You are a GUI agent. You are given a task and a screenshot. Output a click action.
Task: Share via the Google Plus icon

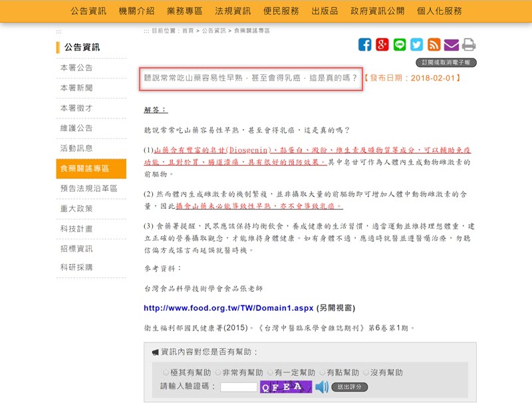(x=382, y=45)
